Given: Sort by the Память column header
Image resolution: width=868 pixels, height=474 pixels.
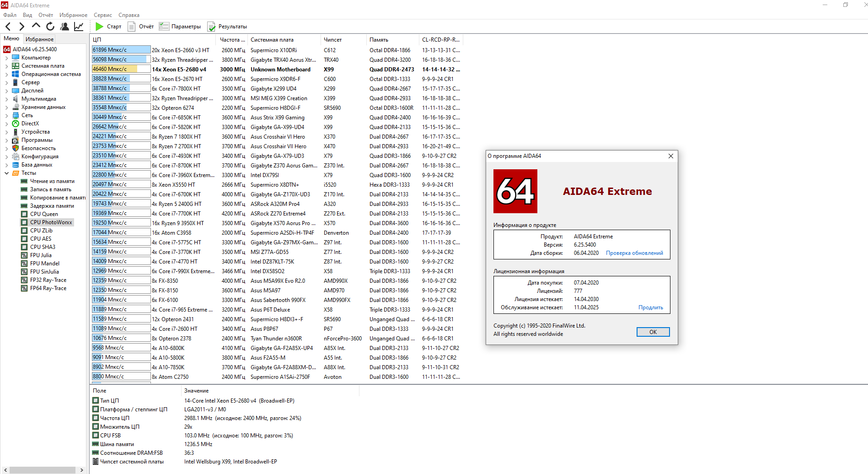Looking at the screenshot, I should click(x=392, y=40).
